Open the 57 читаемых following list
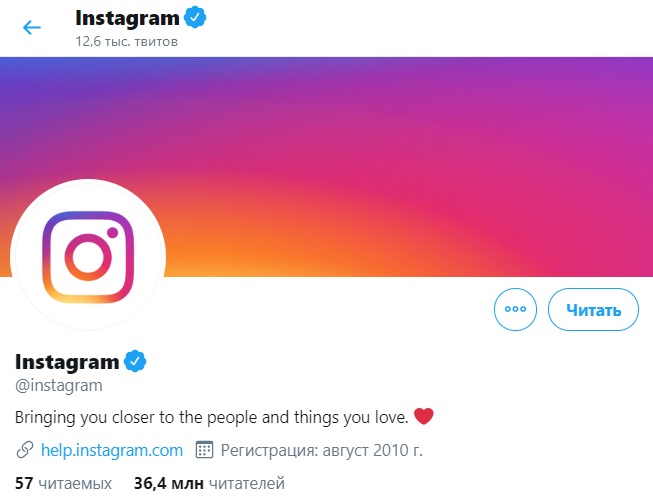 (x=63, y=483)
